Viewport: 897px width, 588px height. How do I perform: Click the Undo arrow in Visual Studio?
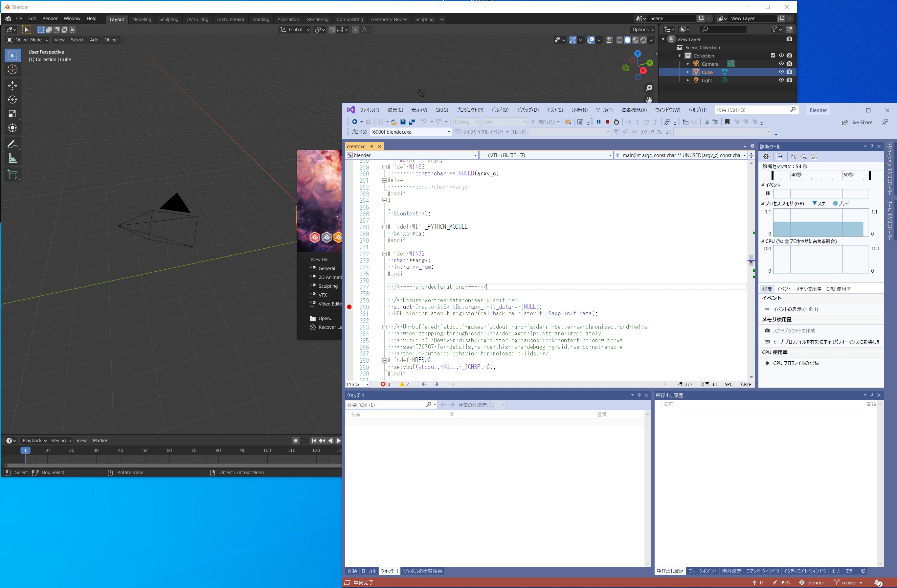click(424, 121)
